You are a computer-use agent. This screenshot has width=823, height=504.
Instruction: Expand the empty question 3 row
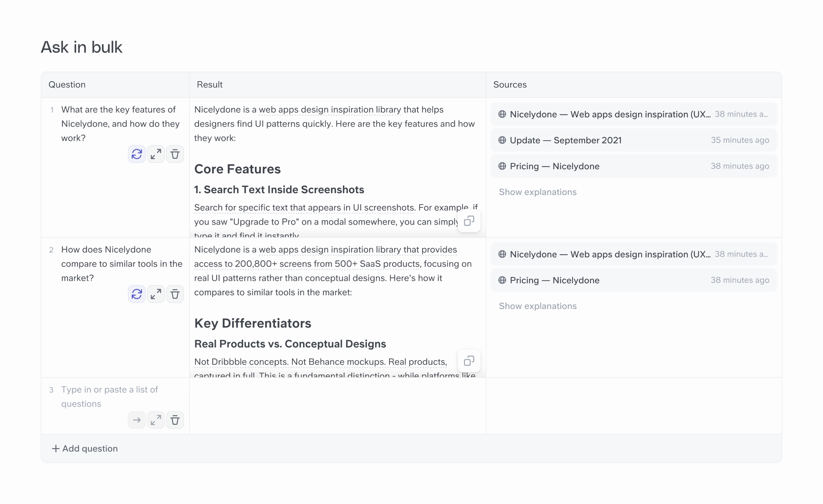tap(156, 420)
